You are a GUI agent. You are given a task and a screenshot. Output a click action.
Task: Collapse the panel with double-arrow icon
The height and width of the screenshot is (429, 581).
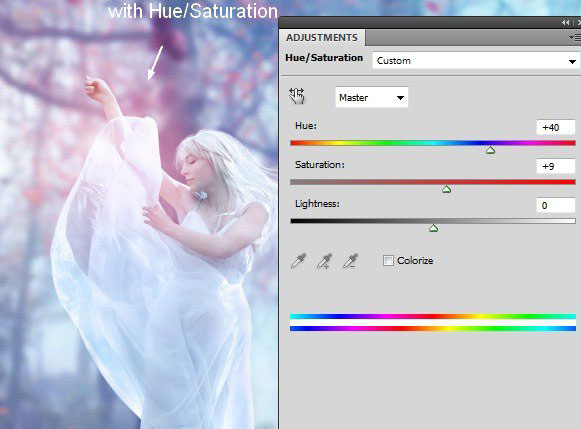pos(565,23)
